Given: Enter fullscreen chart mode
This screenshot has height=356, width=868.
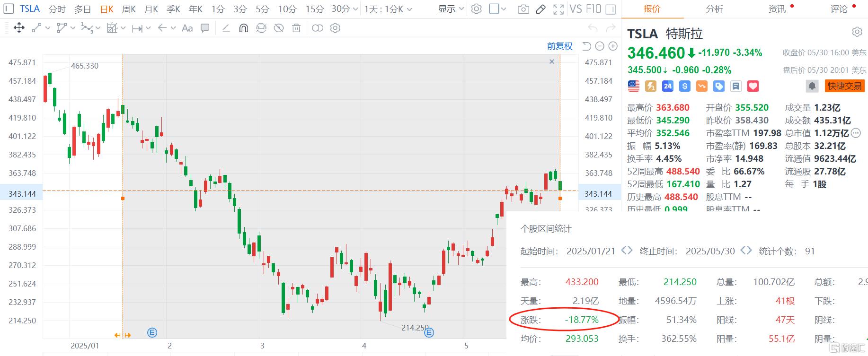Looking at the screenshot, I should pyautogui.click(x=558, y=9).
